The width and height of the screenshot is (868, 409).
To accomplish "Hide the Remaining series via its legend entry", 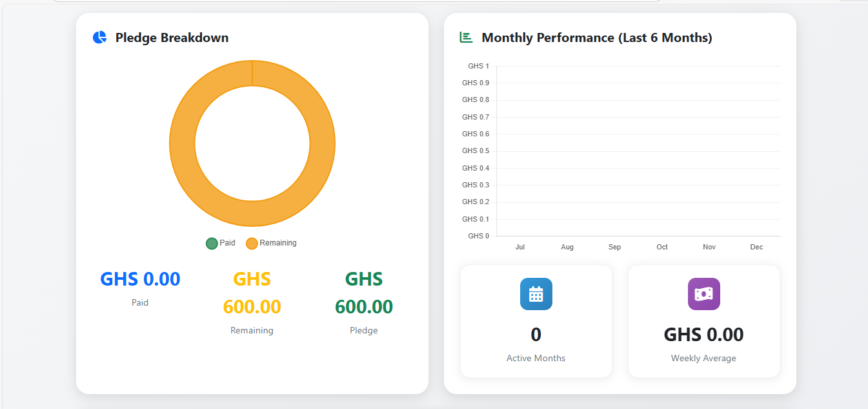I will point(271,243).
